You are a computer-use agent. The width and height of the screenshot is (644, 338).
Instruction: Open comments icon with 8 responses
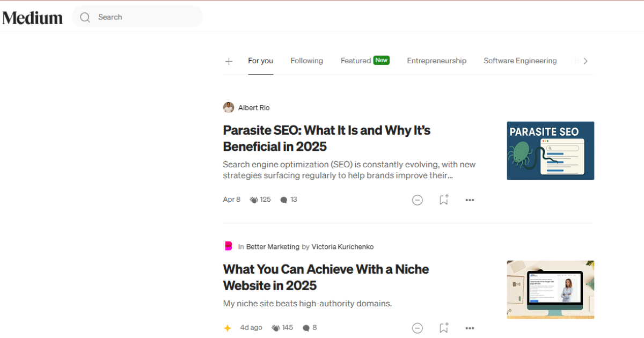tap(306, 328)
